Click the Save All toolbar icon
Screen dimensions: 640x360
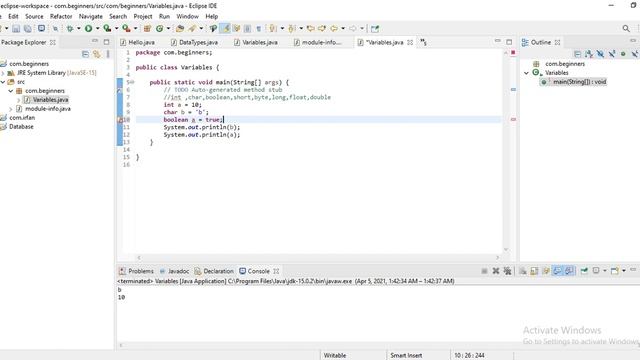tap(27, 29)
